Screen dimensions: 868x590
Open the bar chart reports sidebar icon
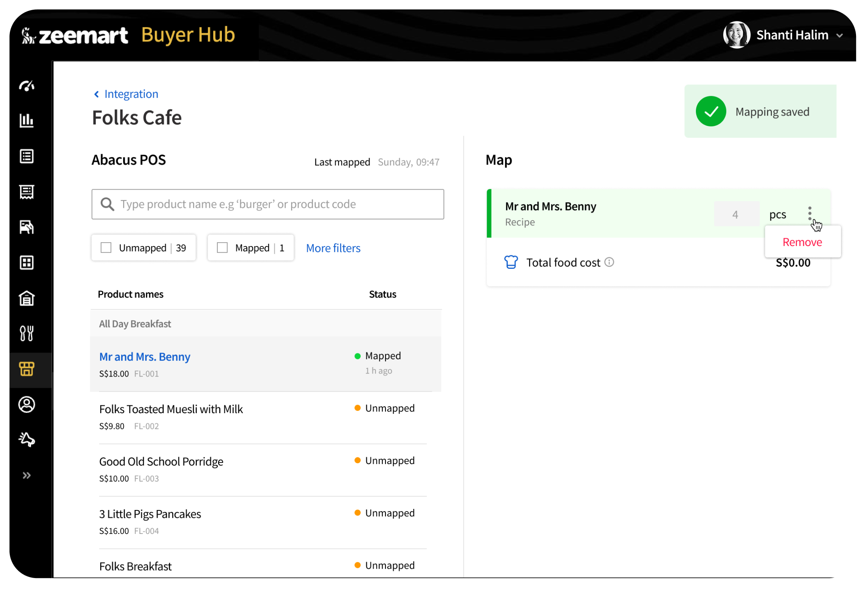(27, 120)
